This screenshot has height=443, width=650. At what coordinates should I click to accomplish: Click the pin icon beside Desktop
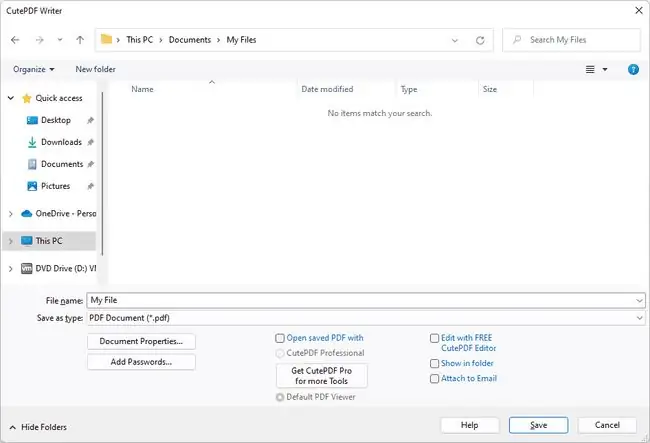point(90,121)
